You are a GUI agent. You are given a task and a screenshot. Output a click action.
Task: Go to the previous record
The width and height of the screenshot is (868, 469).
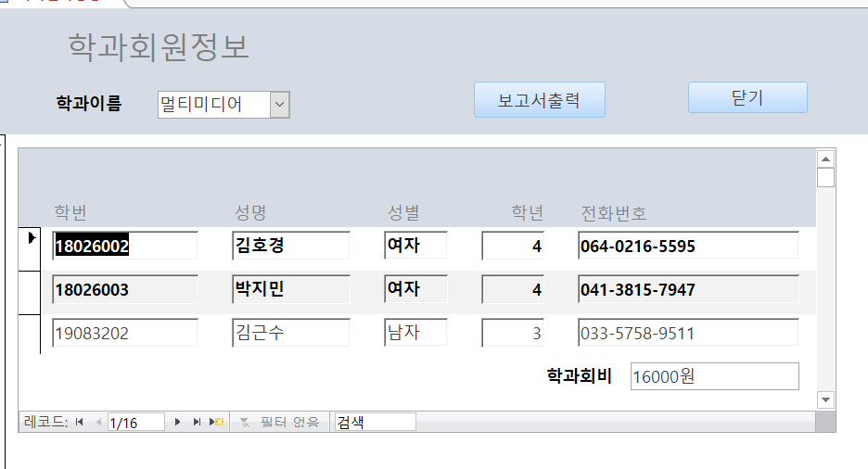[97, 422]
